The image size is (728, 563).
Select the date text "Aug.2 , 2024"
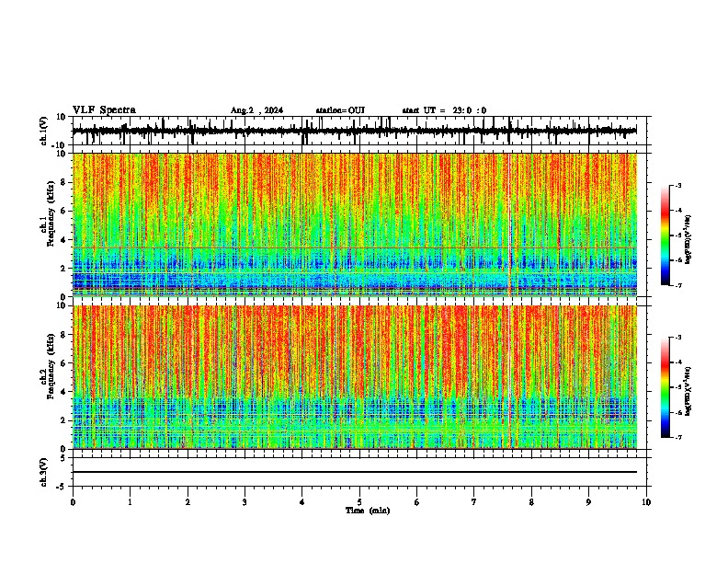click(x=256, y=110)
